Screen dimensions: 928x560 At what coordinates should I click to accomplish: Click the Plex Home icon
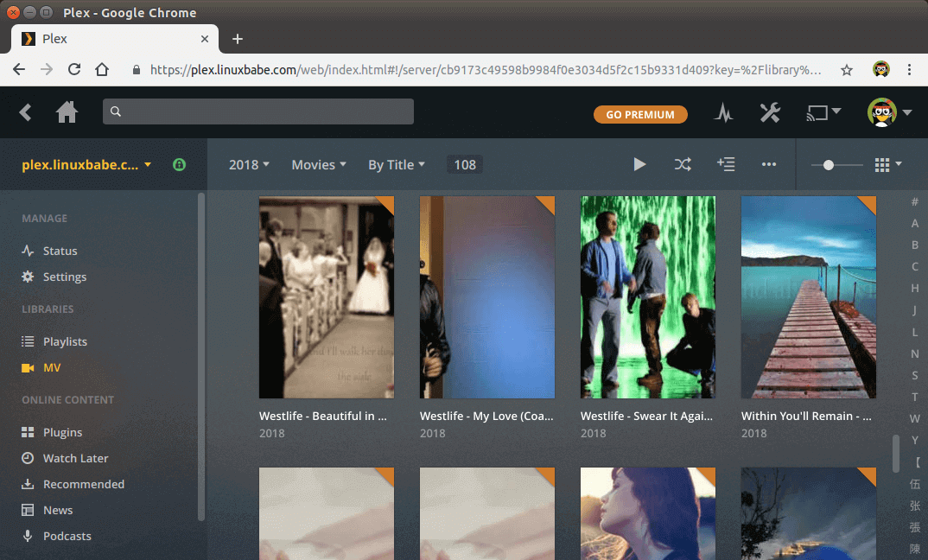click(67, 112)
